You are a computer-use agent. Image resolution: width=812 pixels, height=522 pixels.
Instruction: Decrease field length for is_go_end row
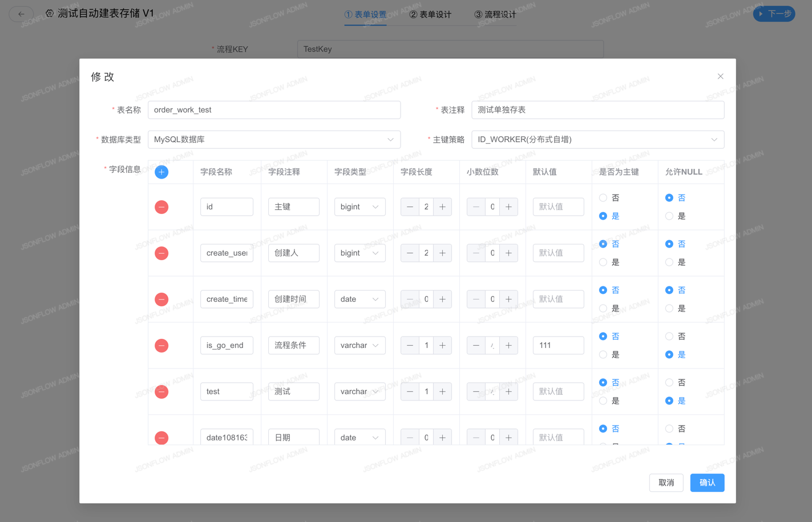[410, 346]
